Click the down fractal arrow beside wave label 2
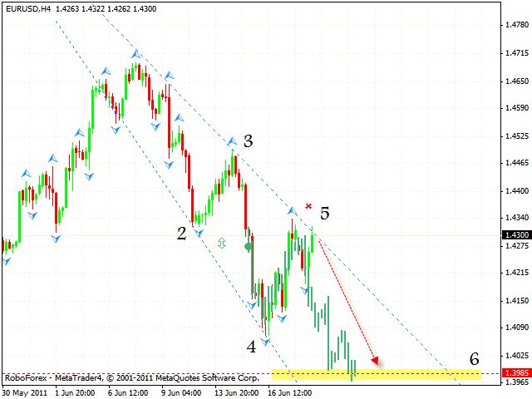This screenshot has height=399, width=532. (199, 233)
